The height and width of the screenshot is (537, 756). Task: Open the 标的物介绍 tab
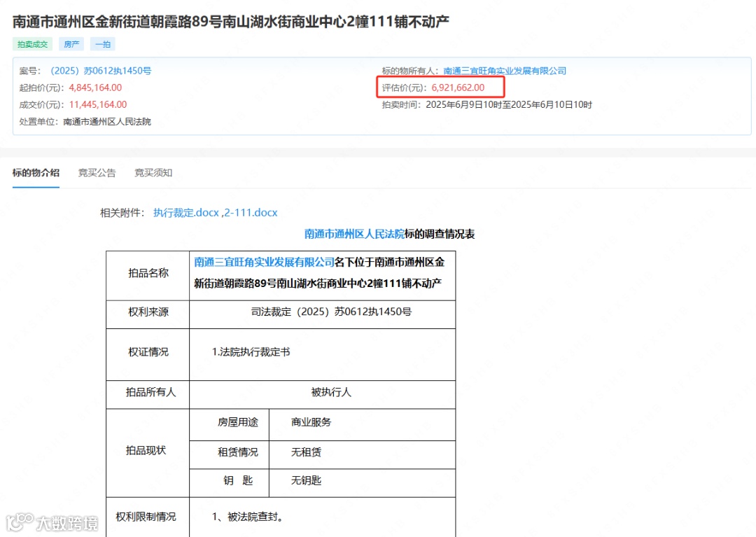36,172
